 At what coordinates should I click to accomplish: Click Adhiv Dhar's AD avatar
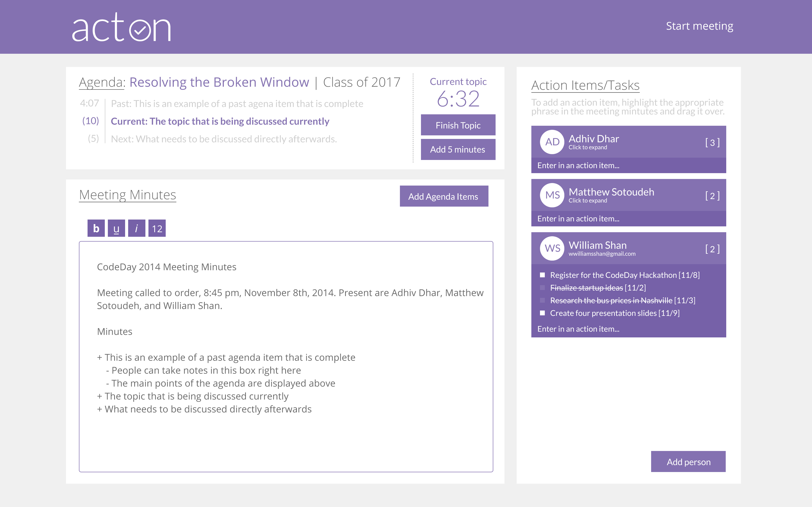(552, 142)
